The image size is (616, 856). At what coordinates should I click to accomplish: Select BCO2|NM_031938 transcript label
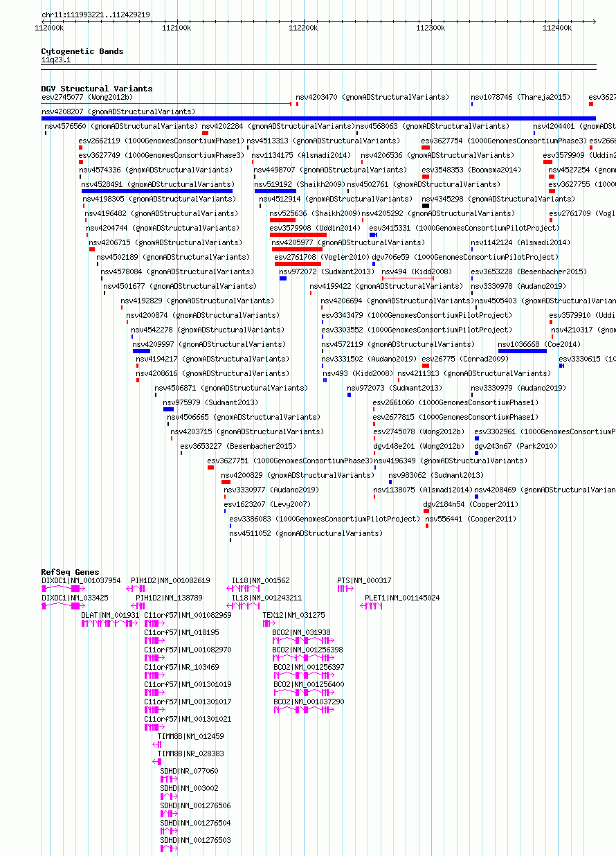click(302, 632)
